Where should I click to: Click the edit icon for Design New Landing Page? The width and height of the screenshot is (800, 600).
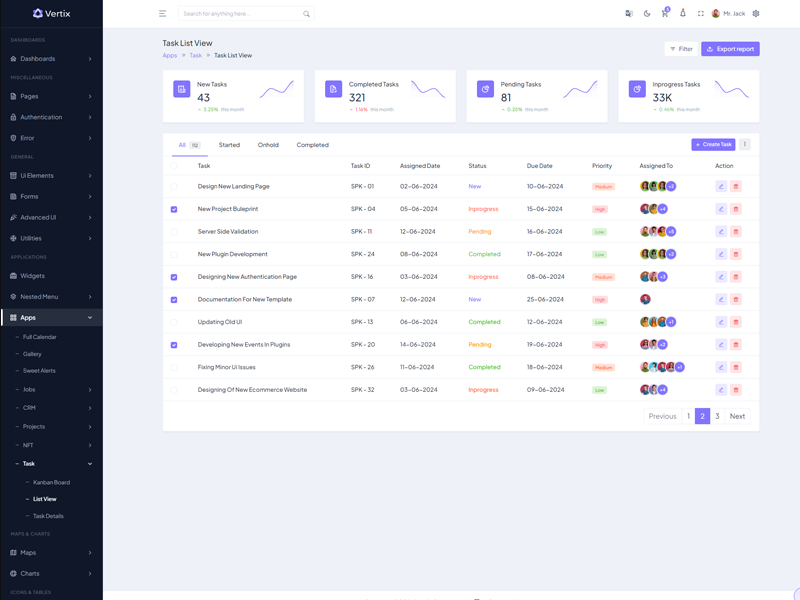point(721,186)
